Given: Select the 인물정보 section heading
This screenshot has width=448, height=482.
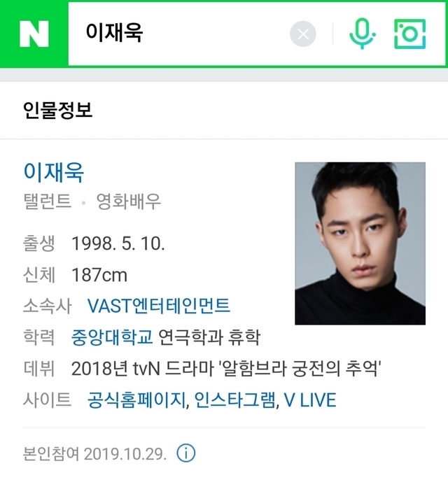Looking at the screenshot, I should (x=57, y=110).
